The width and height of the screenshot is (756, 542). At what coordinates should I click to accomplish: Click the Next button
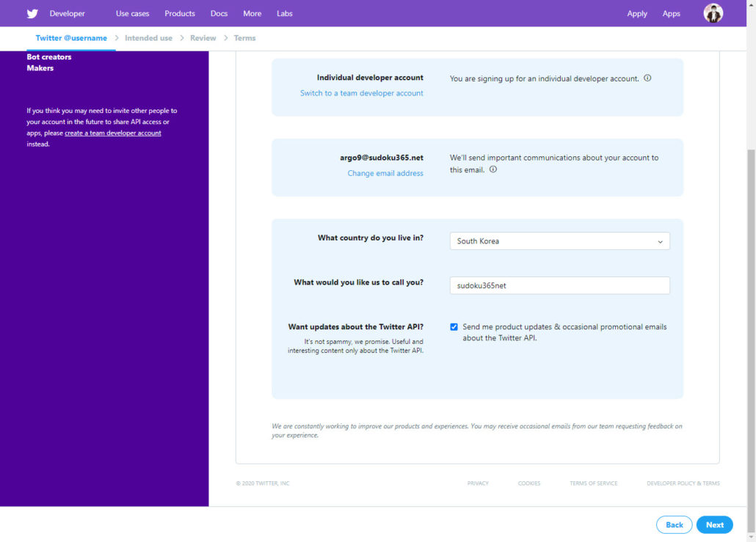tap(715, 524)
